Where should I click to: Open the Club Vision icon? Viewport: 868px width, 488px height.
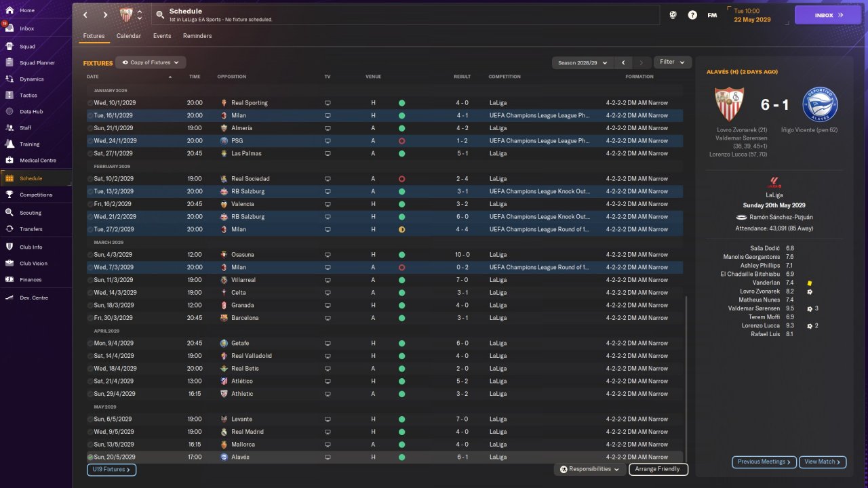pyautogui.click(x=9, y=264)
